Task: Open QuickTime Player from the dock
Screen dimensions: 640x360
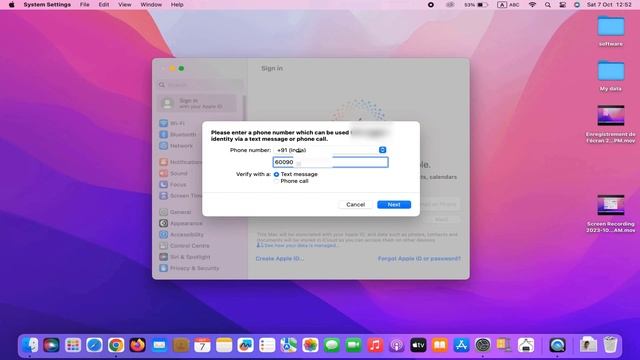Action: click(557, 345)
